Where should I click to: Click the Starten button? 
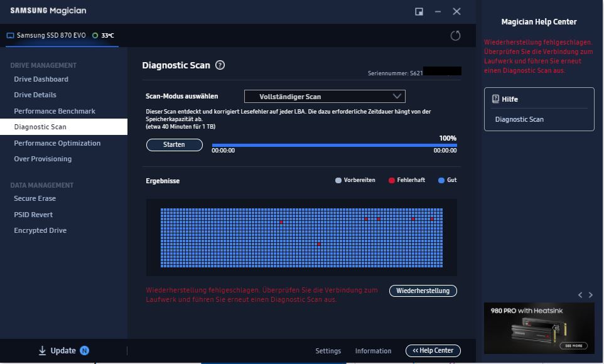(175, 145)
